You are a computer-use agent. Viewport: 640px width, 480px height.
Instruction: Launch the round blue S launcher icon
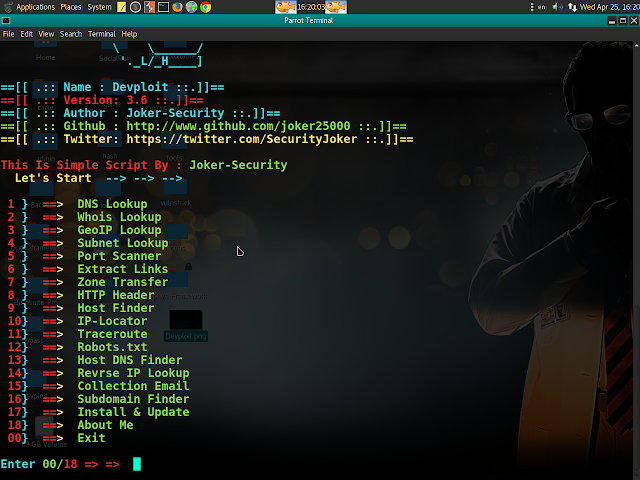135,7
